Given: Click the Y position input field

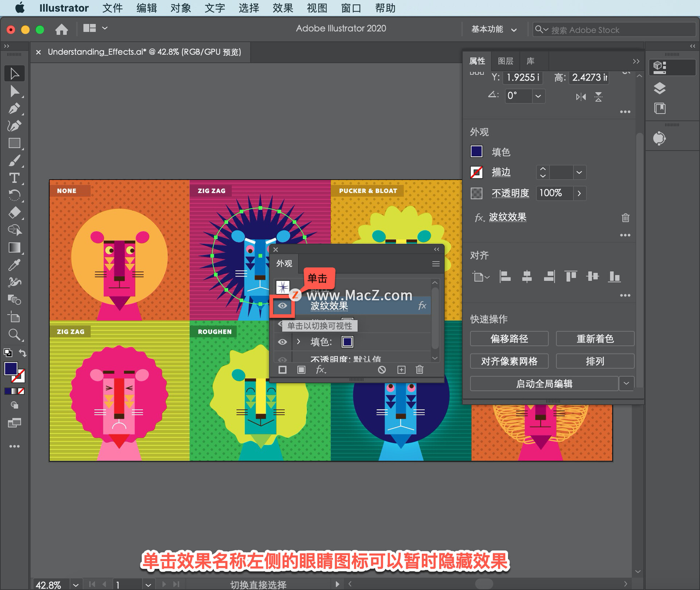Looking at the screenshot, I should [x=523, y=77].
